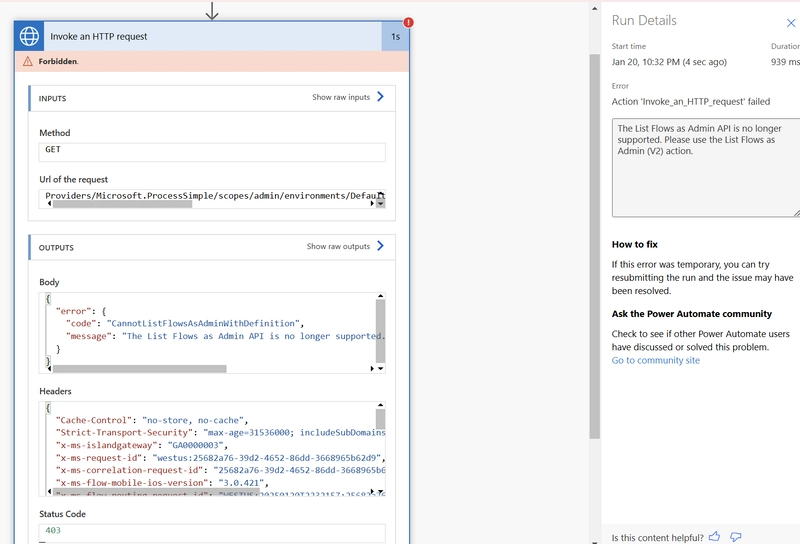Click the "x-ms-flow-mobile-ios-version" header line
Screen dimensions: 800x544
point(162,483)
